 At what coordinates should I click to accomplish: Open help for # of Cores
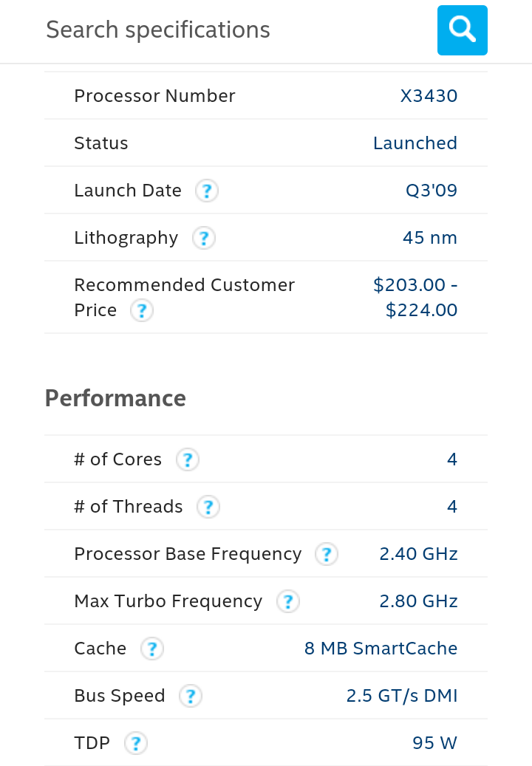(188, 460)
